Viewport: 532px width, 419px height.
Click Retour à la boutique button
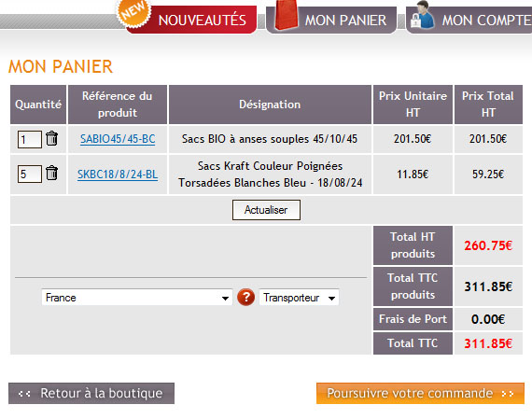point(91,394)
